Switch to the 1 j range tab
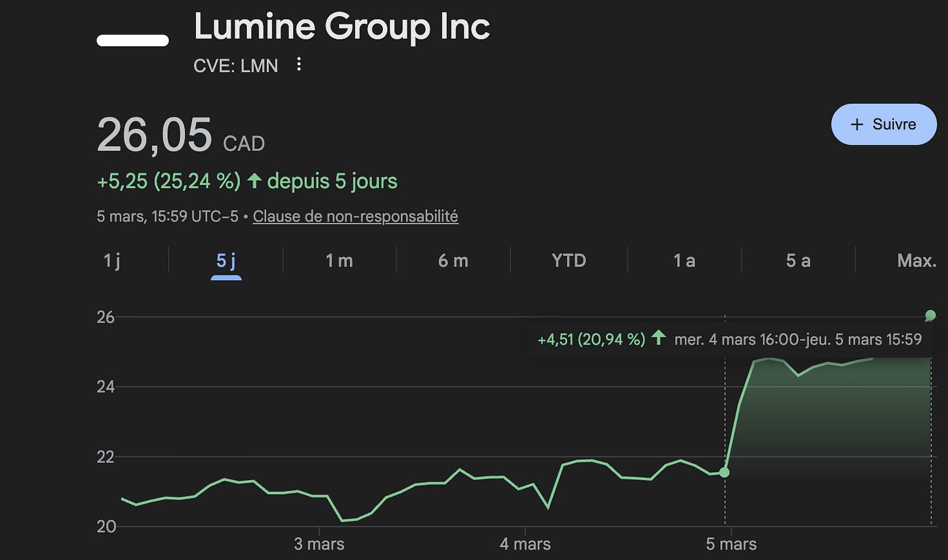This screenshot has height=560, width=948. coord(112,261)
